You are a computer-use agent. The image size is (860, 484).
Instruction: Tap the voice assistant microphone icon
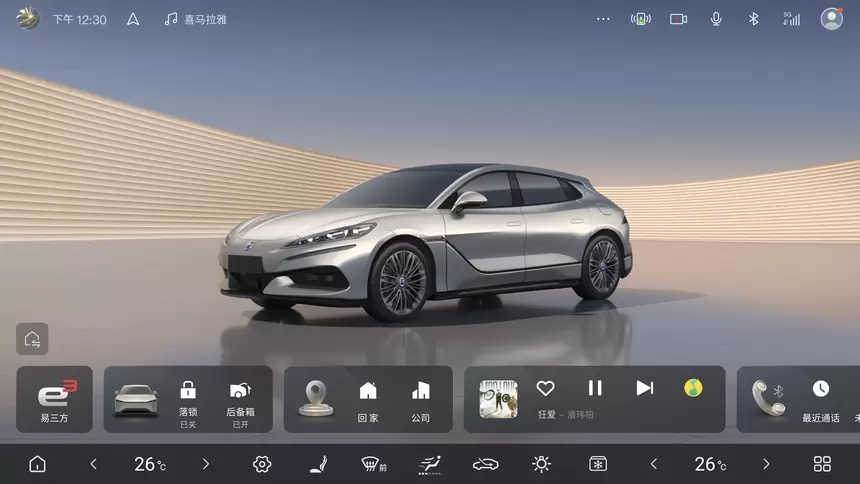[x=716, y=19]
